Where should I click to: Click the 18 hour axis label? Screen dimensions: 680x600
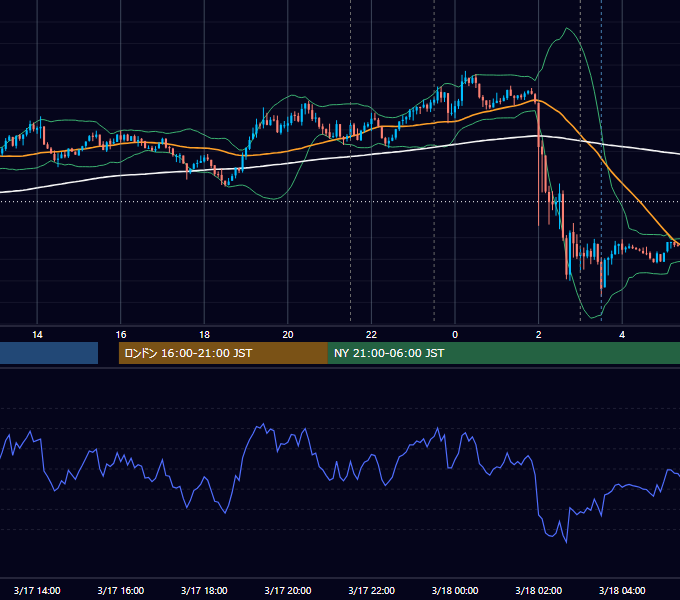pyautogui.click(x=204, y=335)
